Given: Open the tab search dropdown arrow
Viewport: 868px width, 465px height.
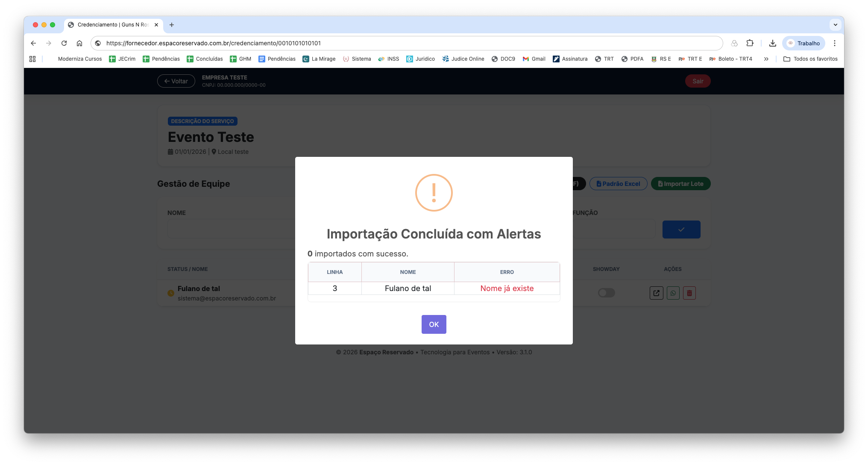Looking at the screenshot, I should [x=835, y=25].
